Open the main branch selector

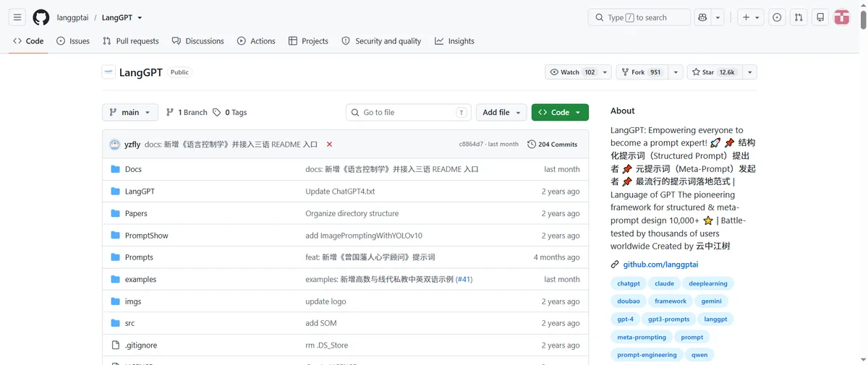click(x=130, y=113)
